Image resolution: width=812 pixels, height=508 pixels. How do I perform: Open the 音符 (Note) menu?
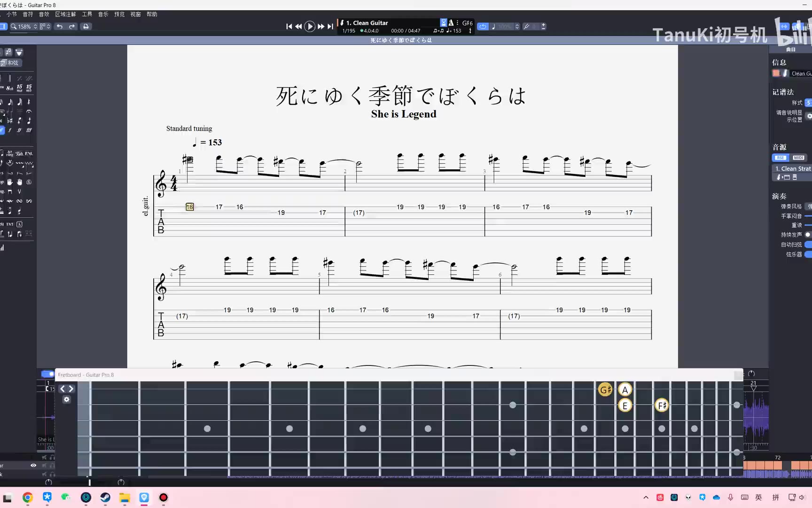point(28,14)
